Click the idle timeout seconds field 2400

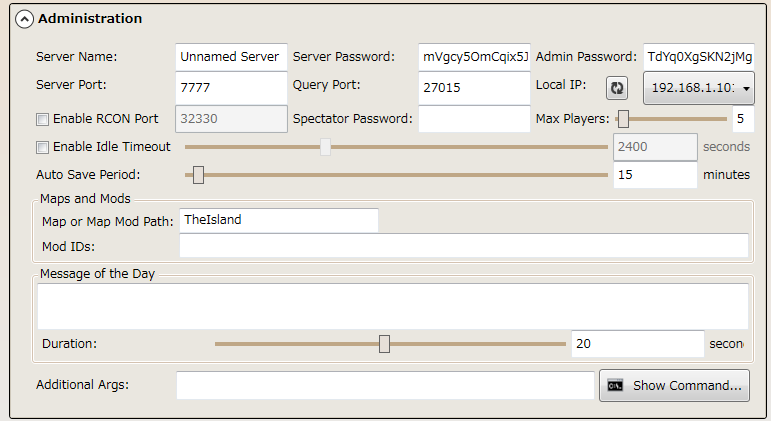[x=655, y=147]
